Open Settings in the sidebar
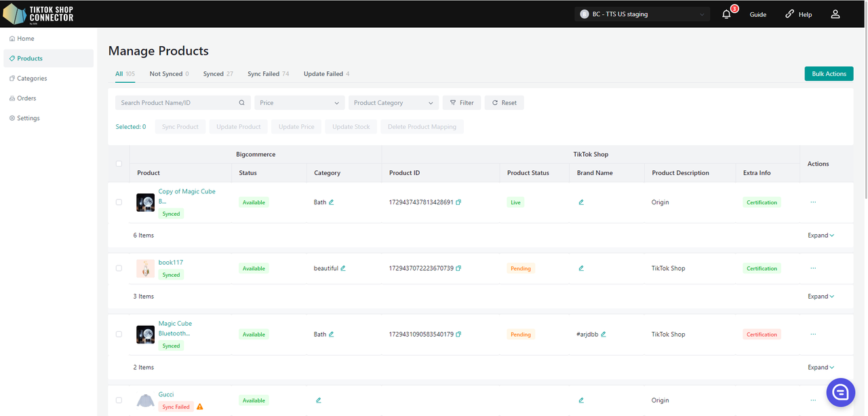This screenshot has width=868, height=416. pyautogui.click(x=48, y=118)
